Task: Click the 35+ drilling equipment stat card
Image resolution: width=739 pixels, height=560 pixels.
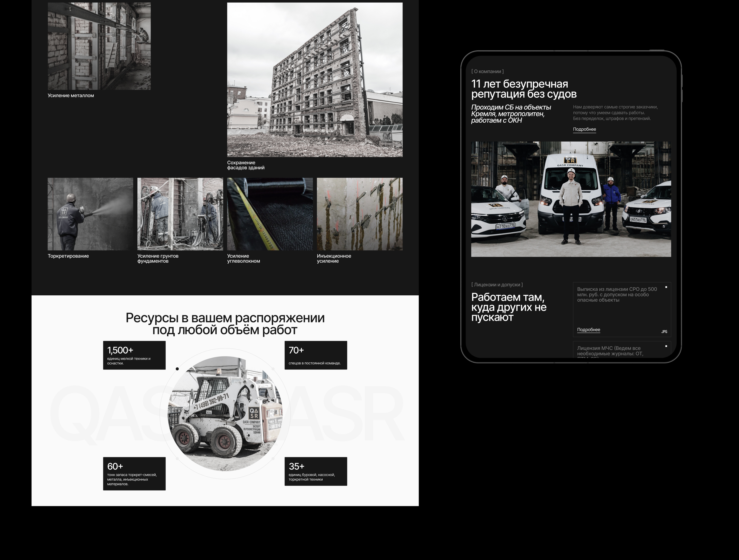Action: [x=316, y=471]
